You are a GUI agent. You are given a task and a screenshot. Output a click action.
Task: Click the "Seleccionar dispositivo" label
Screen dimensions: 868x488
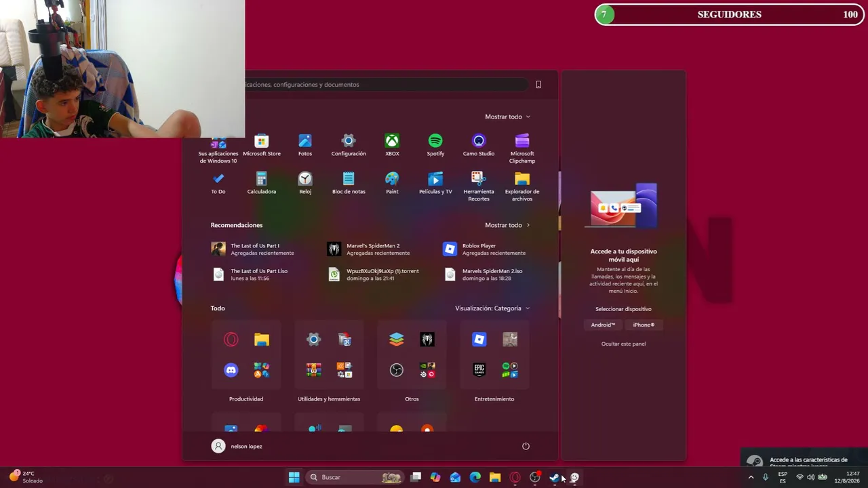pos(623,309)
